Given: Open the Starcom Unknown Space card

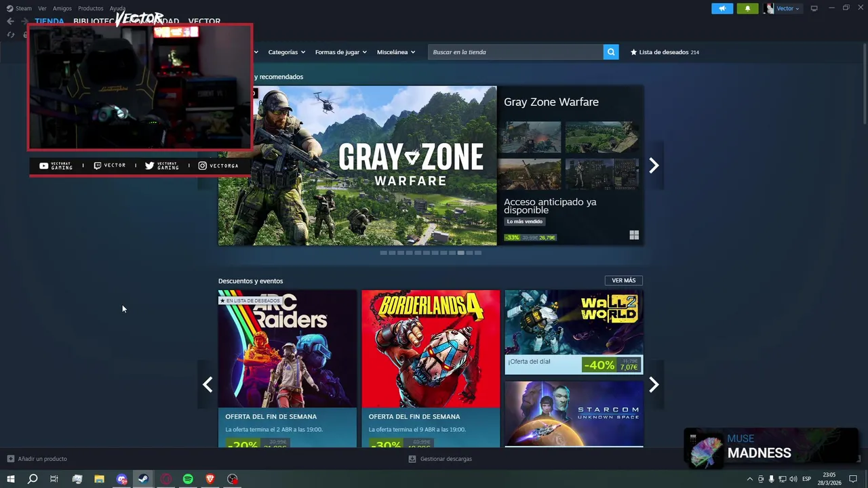Looking at the screenshot, I should click(574, 413).
